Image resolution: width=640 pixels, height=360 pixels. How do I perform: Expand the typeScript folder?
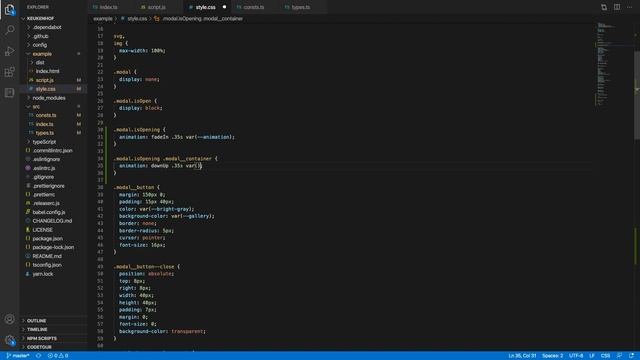53,142
